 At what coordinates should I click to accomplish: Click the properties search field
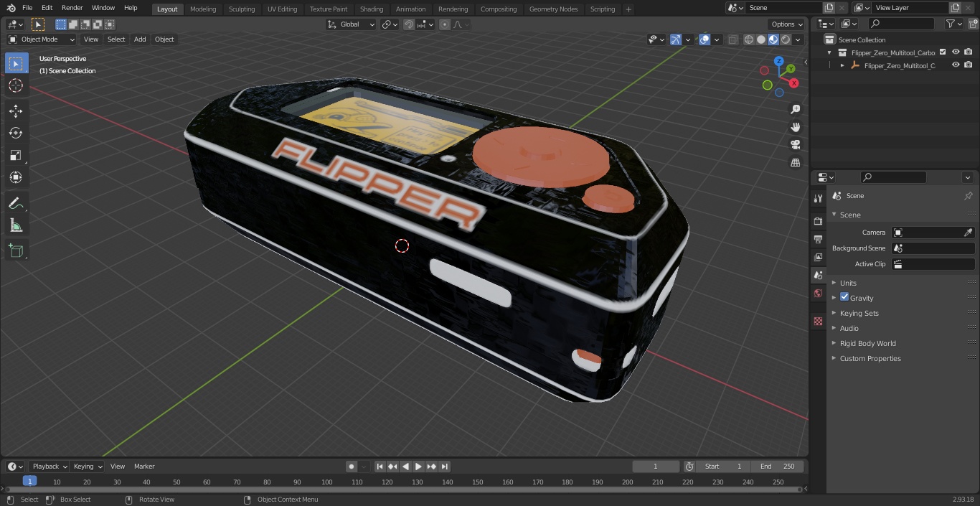(893, 177)
